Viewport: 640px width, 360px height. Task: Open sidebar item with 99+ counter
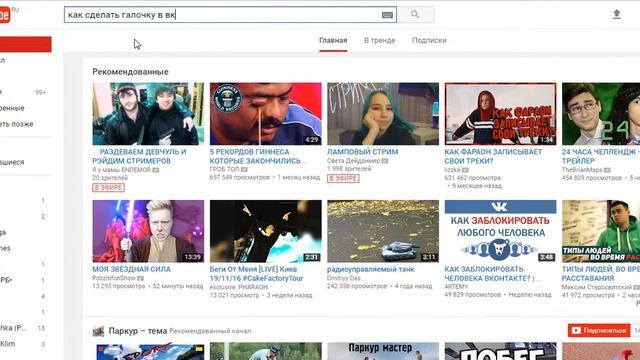tap(23, 92)
